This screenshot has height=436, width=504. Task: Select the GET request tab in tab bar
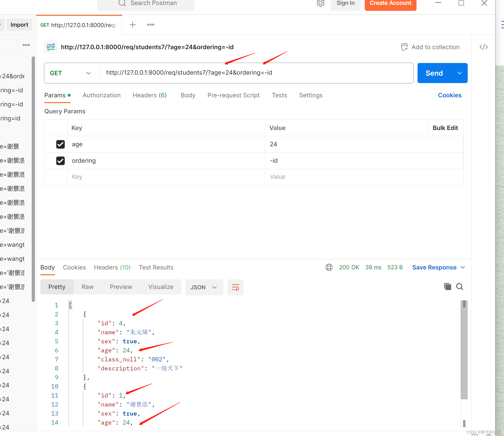pyautogui.click(x=79, y=25)
